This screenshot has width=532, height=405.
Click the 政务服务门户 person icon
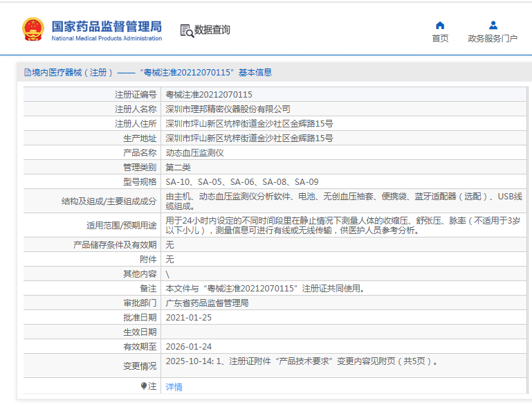493,26
